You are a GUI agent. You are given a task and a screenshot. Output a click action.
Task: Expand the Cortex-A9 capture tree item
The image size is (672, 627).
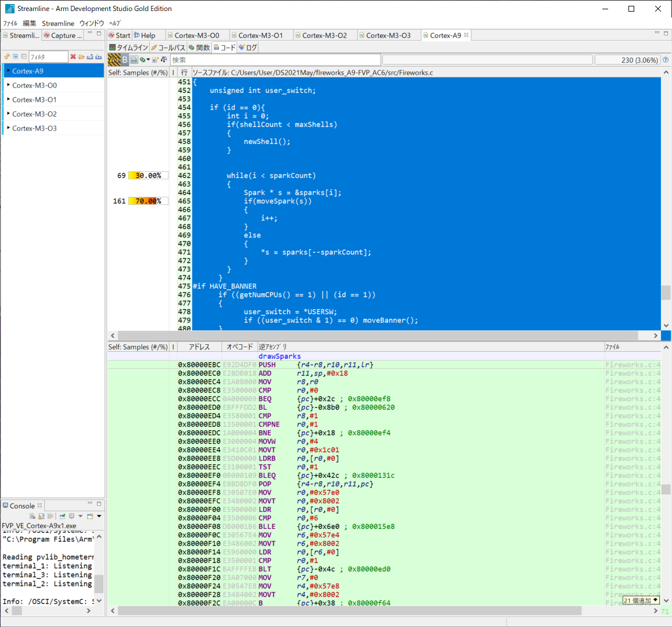pos(8,71)
